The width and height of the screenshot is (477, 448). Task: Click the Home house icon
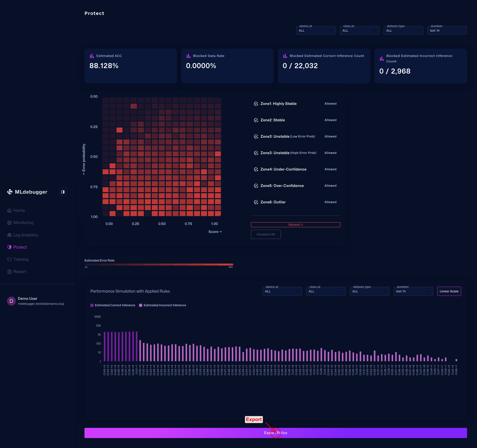point(9,211)
